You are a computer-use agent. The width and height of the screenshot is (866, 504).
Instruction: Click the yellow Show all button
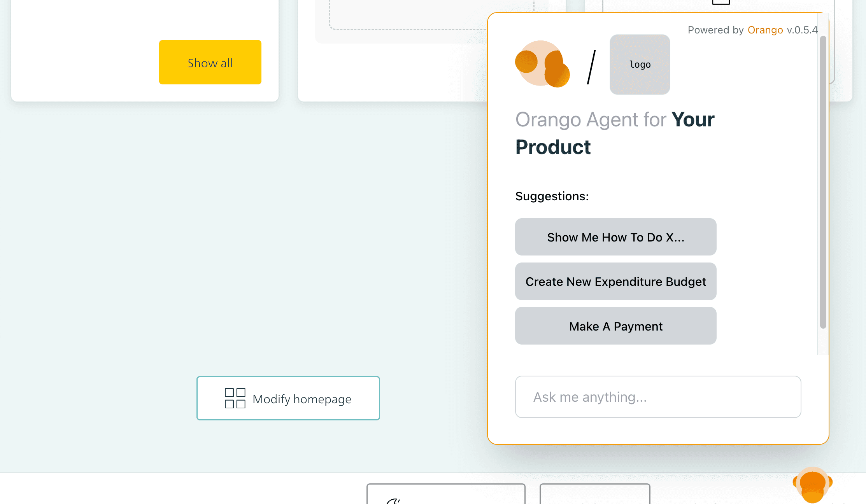point(210,62)
